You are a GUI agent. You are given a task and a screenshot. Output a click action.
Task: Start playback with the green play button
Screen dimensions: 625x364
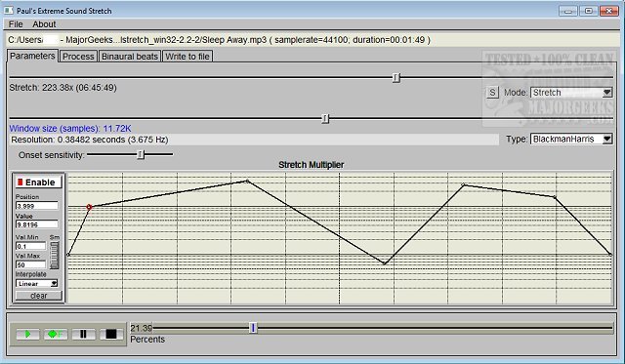27,334
